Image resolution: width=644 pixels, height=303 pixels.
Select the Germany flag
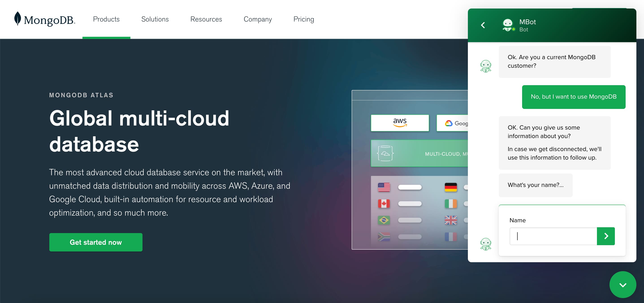450,187
